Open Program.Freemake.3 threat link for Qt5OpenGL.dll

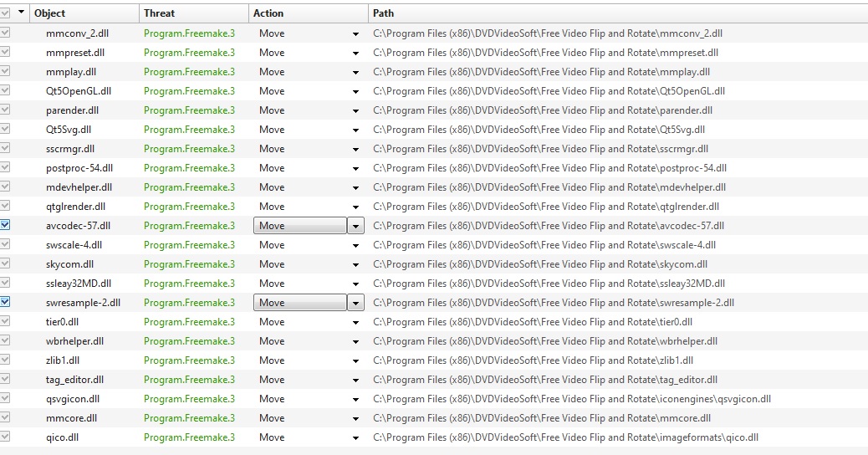[189, 91]
